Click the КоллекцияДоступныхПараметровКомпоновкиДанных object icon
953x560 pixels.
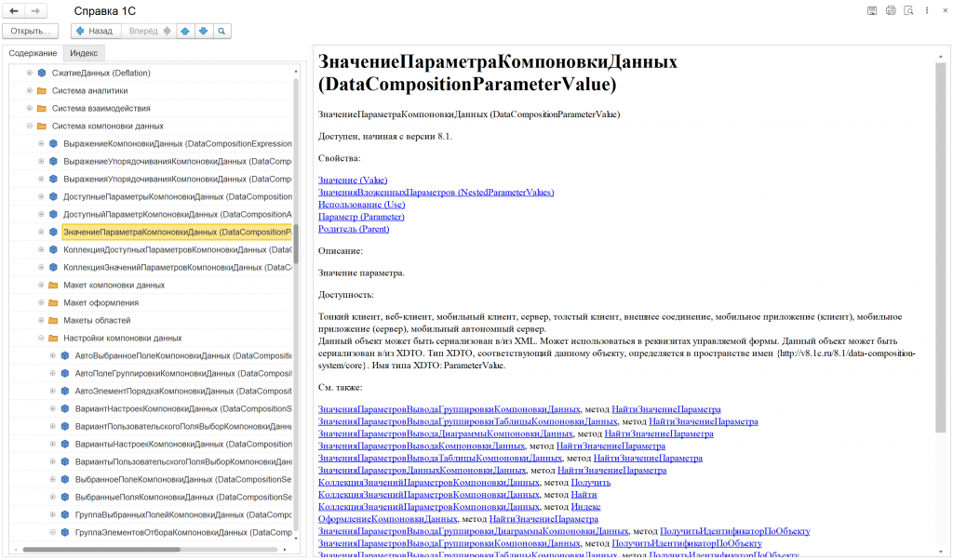[53, 249]
